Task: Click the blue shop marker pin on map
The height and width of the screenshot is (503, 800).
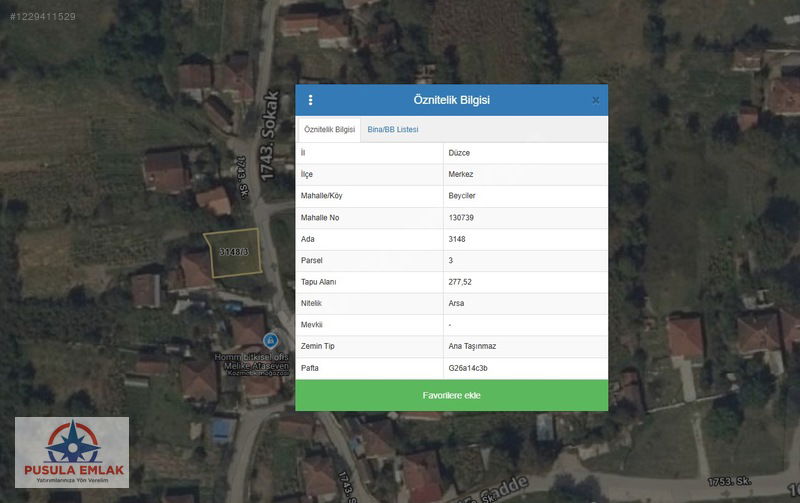Action: pyautogui.click(x=270, y=340)
